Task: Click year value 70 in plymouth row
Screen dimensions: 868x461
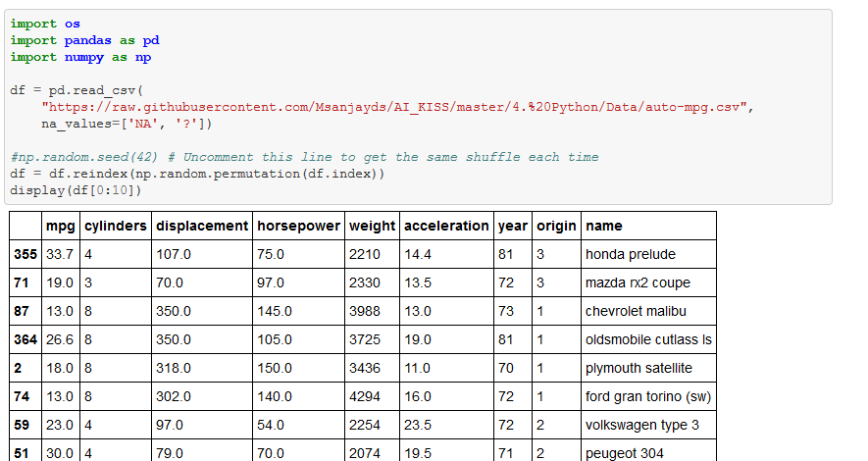Action: coord(513,368)
